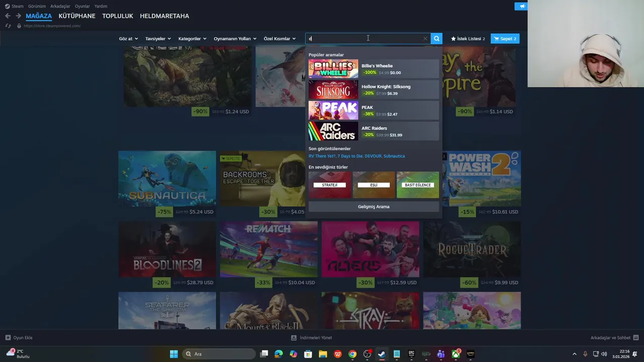Open recently viewed RV There Yet? link
The height and width of the screenshot is (362, 644).
click(322, 156)
